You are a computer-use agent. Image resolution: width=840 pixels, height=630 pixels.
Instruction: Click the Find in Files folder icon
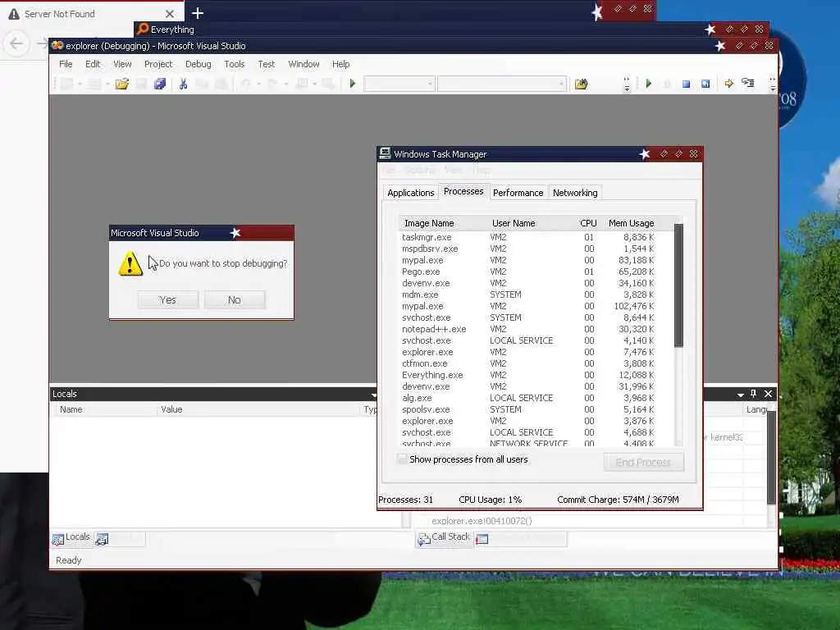(x=582, y=84)
